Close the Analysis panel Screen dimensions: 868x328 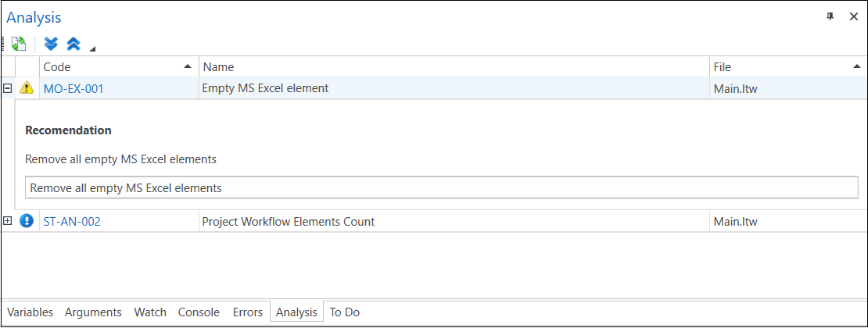pos(853,16)
